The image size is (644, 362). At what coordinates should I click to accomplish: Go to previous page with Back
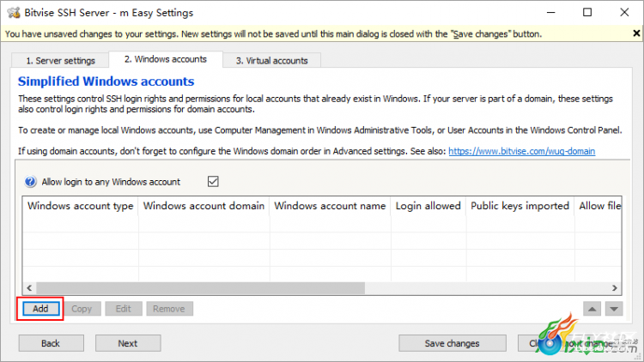coord(51,343)
